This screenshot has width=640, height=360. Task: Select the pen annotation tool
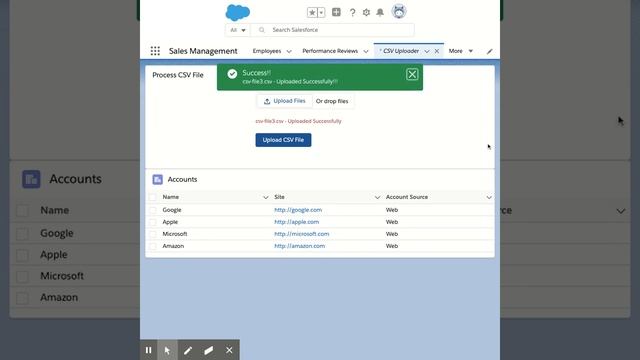pos(188,350)
